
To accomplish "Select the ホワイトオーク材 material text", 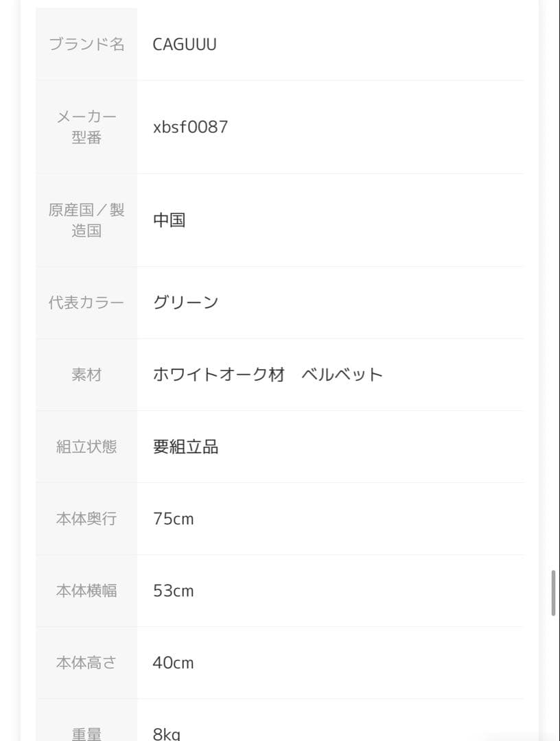I will click(218, 375).
